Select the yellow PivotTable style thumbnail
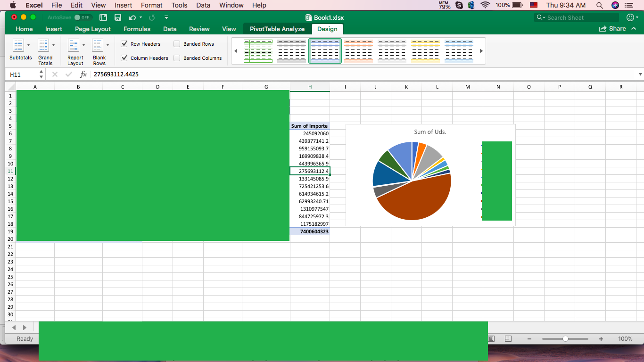This screenshot has width=644, height=362. [x=425, y=51]
